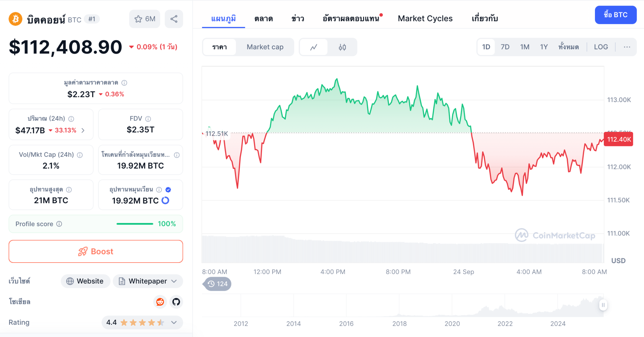Screen dimensions: 644x337
Task: Click the share icon button
Action: click(174, 19)
